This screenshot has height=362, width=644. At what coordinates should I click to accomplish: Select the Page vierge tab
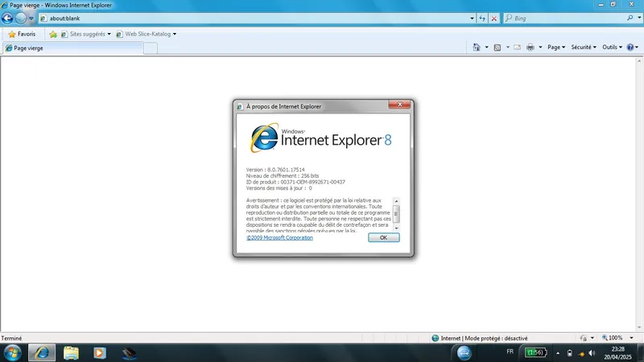72,48
